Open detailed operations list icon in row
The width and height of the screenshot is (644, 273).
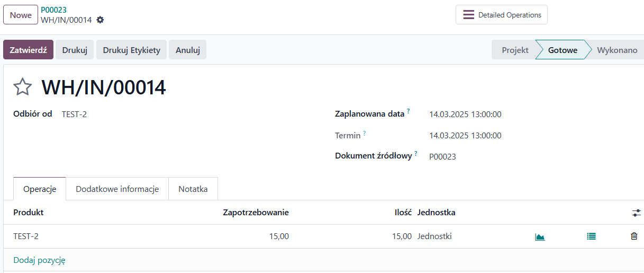pos(591,236)
